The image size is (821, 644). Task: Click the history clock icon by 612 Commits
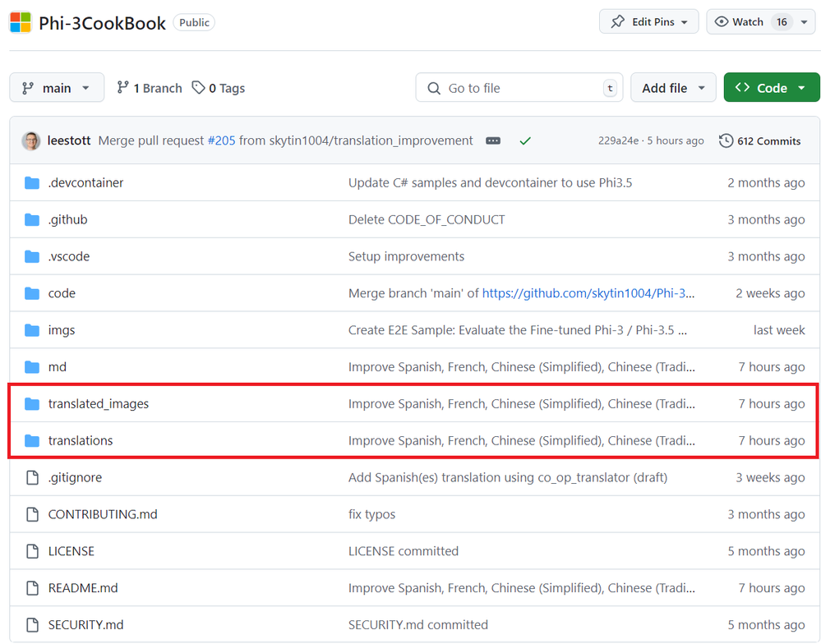(x=726, y=140)
